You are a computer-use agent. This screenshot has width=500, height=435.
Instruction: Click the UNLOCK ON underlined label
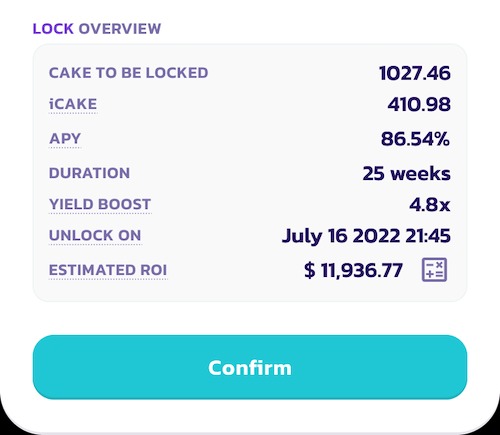(x=95, y=235)
